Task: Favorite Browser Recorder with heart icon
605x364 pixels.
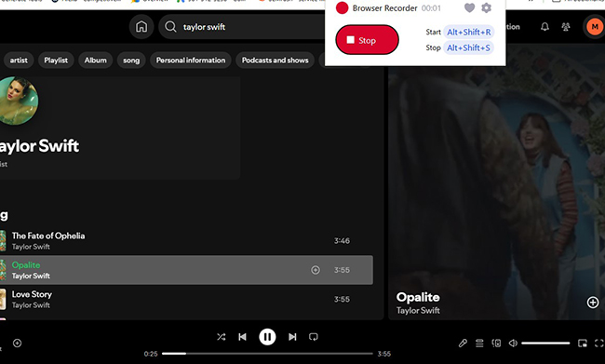Action: click(x=469, y=7)
